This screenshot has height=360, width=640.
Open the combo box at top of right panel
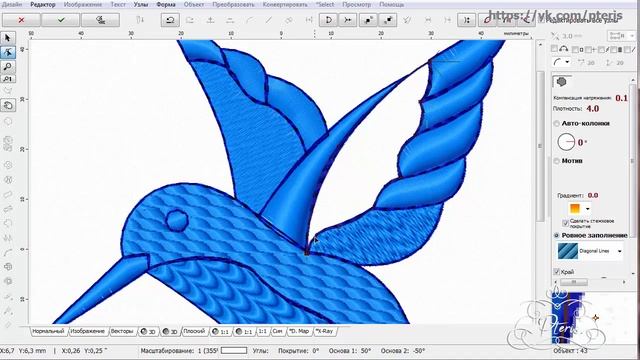coord(621,36)
